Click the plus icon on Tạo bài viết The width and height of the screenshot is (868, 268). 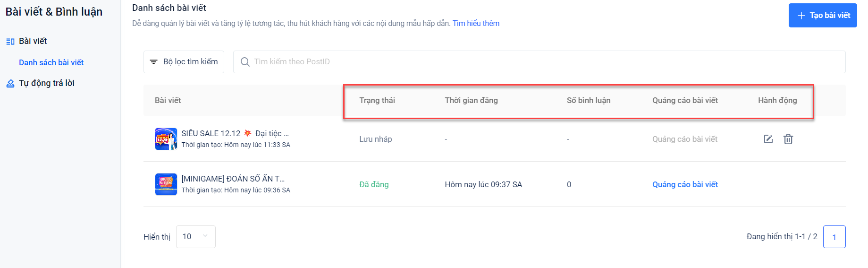tap(801, 16)
